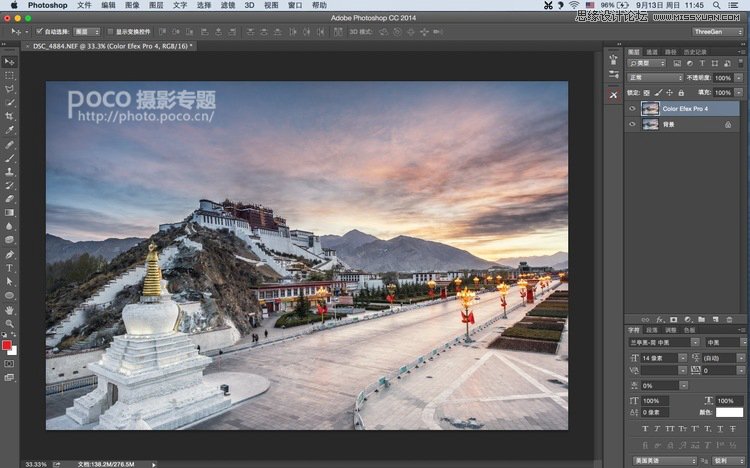
Task: Select the Healing Brush tool
Action: click(x=9, y=144)
